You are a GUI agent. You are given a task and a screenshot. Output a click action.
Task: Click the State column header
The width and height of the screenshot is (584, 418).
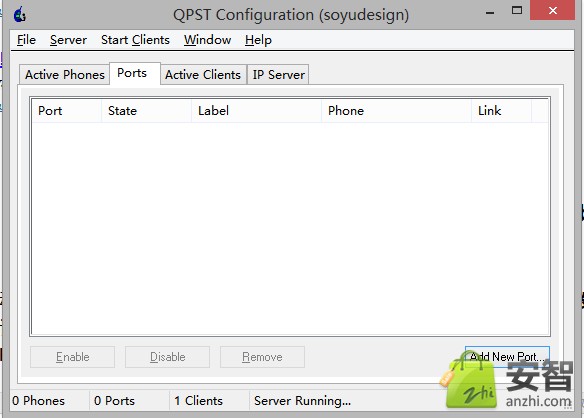coord(146,111)
